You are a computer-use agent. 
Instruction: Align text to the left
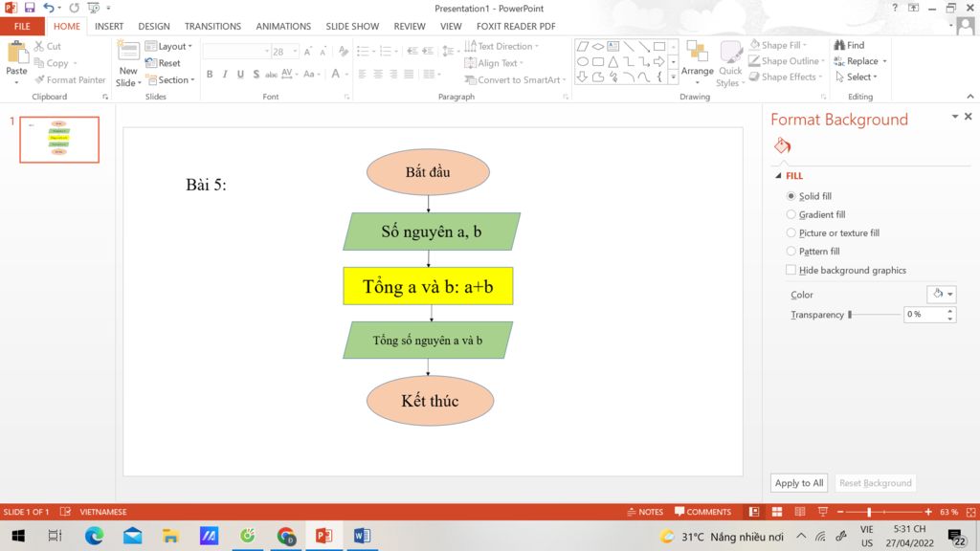[x=363, y=75]
